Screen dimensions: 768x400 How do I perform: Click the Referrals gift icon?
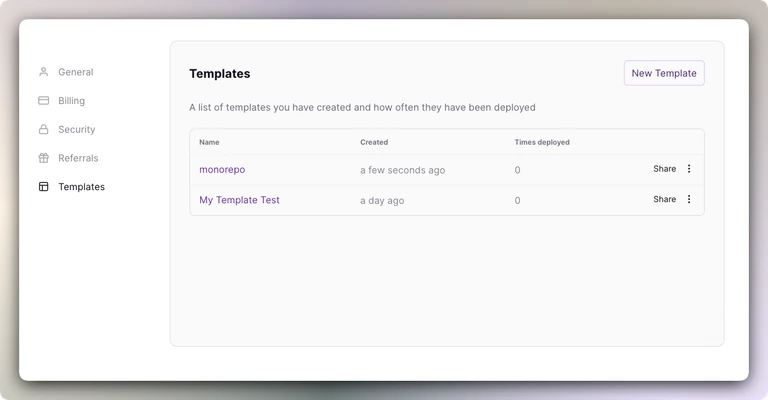(x=44, y=158)
